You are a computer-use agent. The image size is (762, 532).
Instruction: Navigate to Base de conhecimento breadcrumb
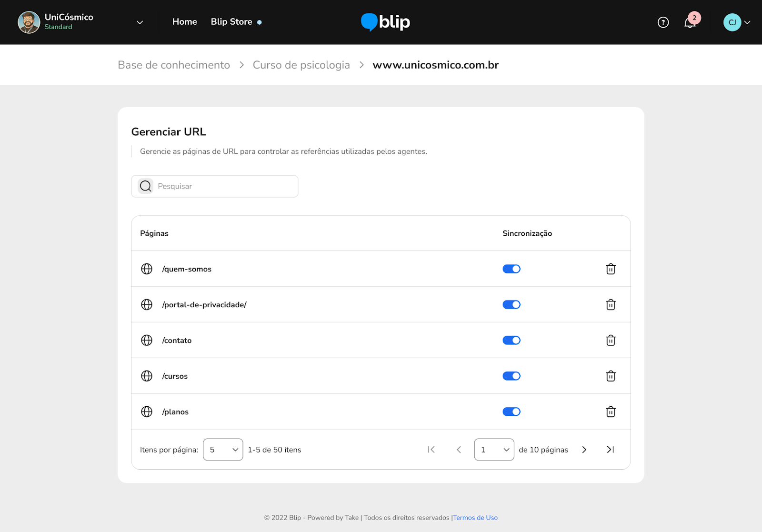[x=174, y=65]
